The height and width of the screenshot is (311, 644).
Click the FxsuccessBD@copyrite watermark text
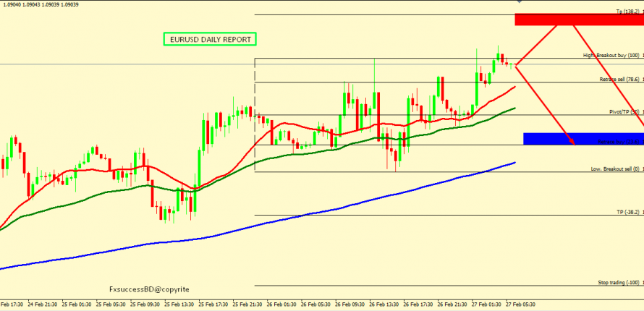[x=150, y=288]
